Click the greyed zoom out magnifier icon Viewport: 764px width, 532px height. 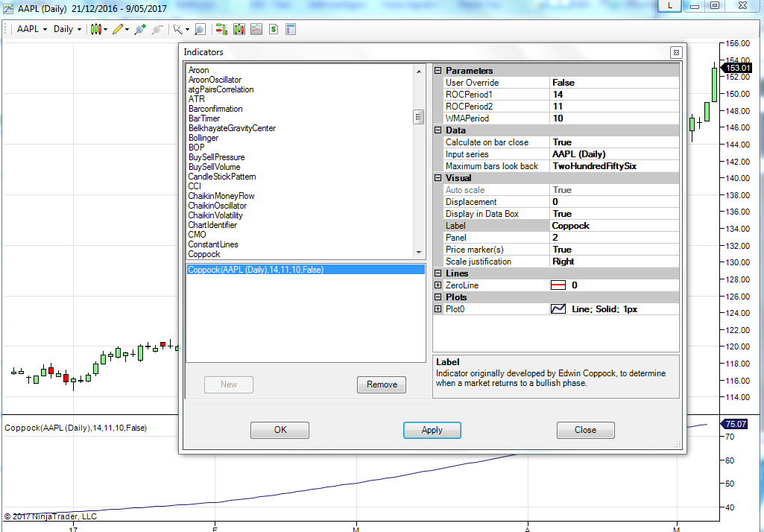tap(157, 29)
